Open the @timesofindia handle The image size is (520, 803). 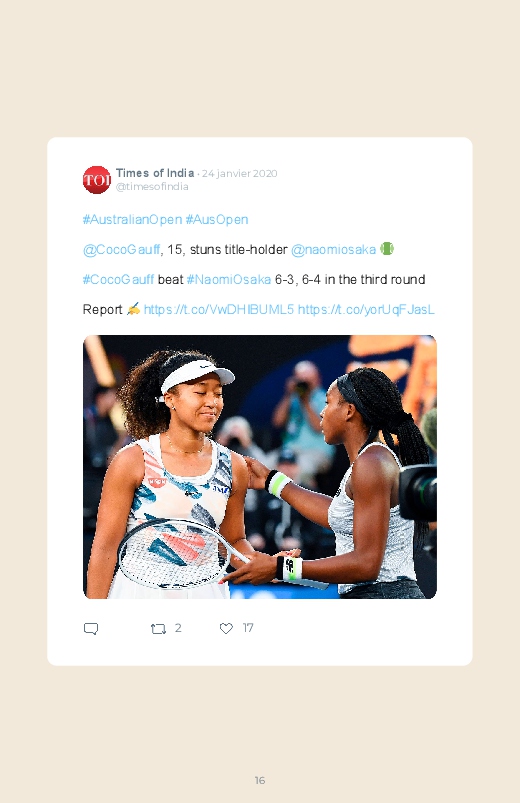click(x=152, y=186)
